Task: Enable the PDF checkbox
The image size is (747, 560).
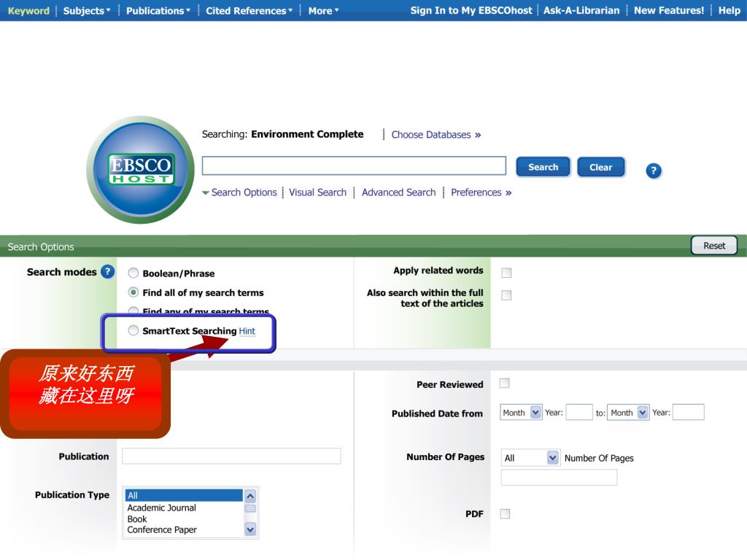Action: click(x=505, y=514)
